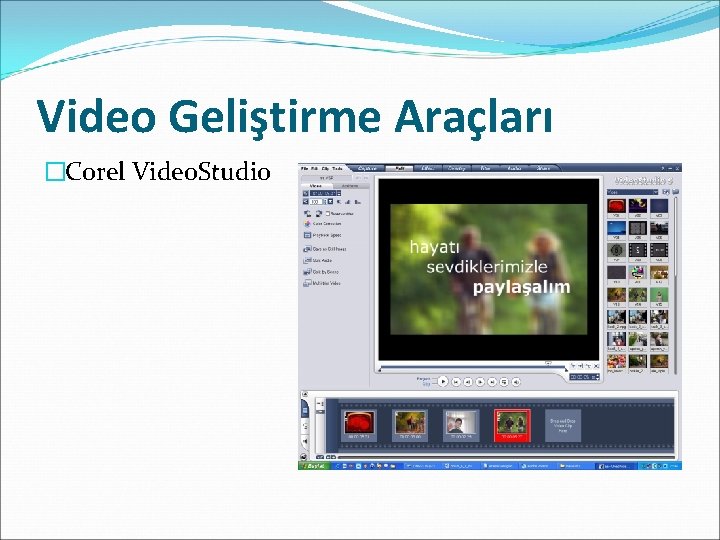Switch to the Share step tab
Viewport: 720px width, 540px height.
tap(543, 169)
